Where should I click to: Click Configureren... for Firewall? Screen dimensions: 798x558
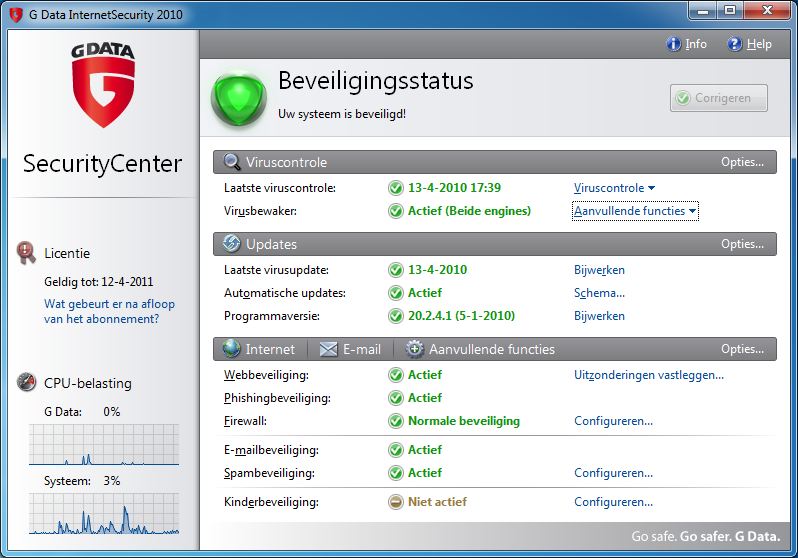pyautogui.click(x=613, y=421)
